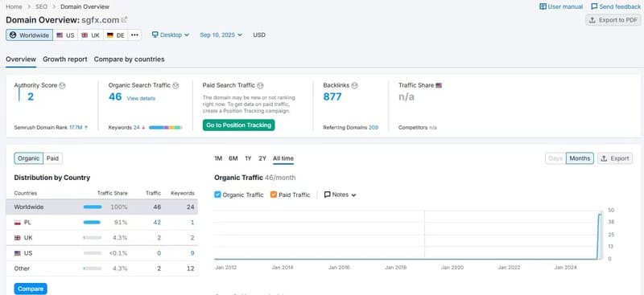Open the Send feedback link
Image resolution: width=644 pixels, height=295 pixels.
coord(616,6)
